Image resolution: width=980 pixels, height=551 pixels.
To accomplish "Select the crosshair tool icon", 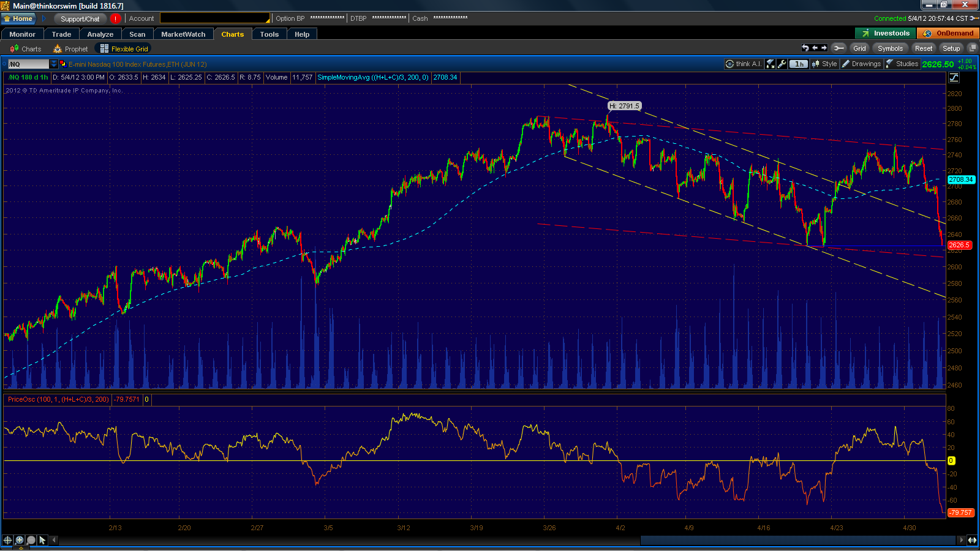I will click(x=7, y=540).
